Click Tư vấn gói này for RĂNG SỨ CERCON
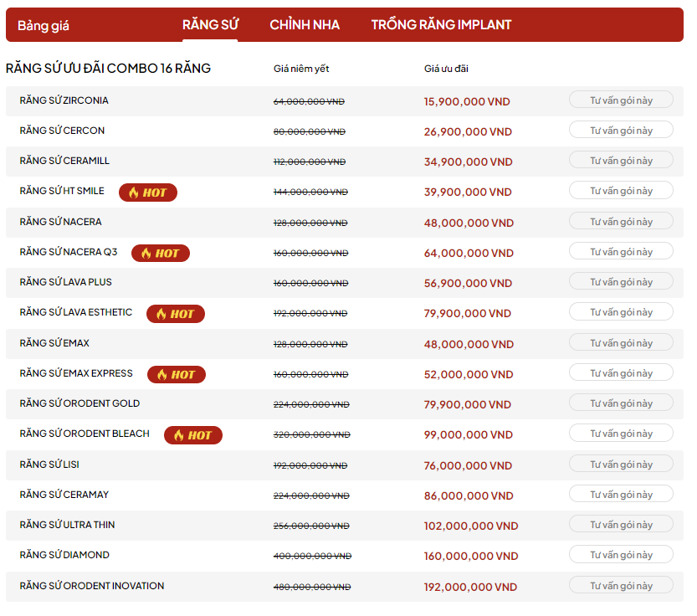 coord(621,129)
